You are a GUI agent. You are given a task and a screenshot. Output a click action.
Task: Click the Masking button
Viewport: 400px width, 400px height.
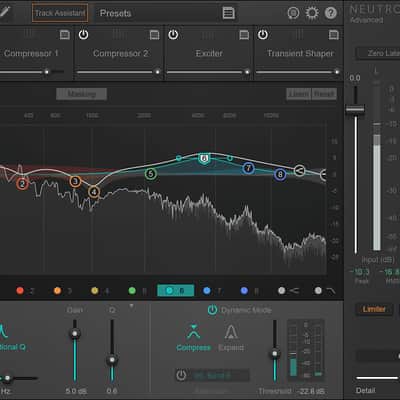(82, 94)
